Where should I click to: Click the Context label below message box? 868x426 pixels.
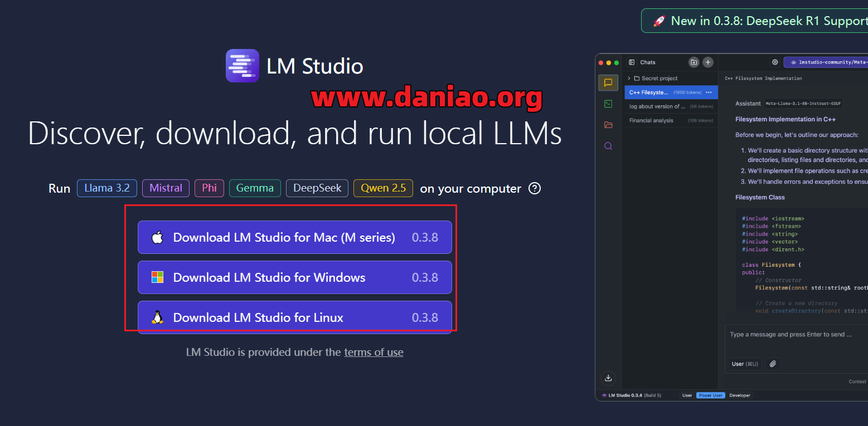[x=857, y=381]
